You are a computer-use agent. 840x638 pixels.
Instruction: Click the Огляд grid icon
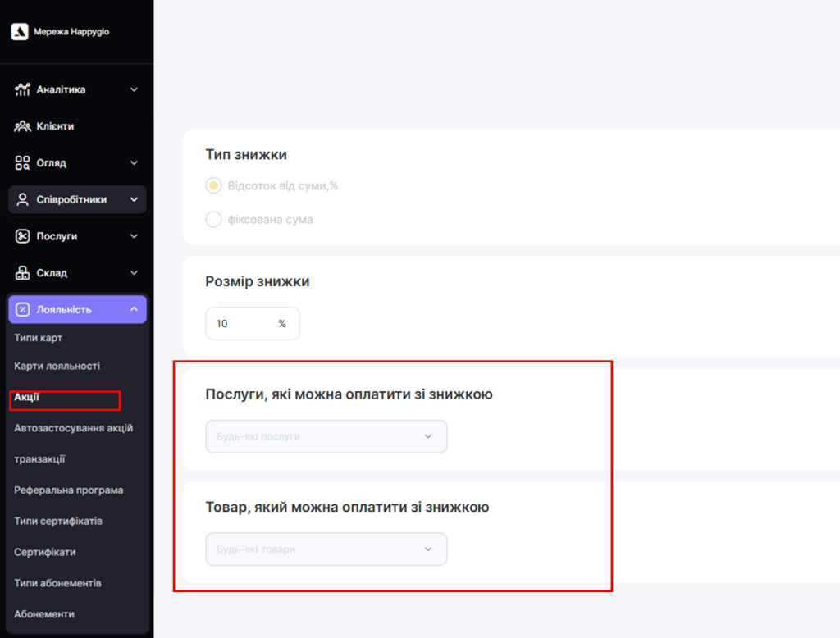click(x=23, y=162)
